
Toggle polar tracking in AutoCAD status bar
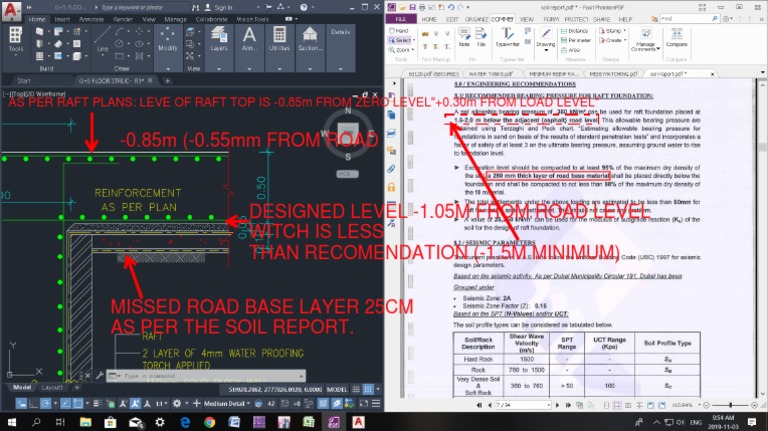click(x=45, y=404)
